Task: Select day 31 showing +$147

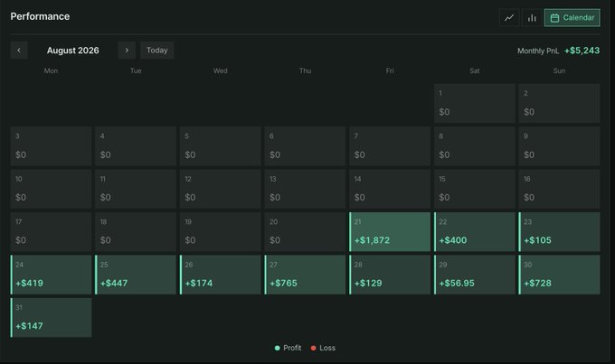Action: pyautogui.click(x=51, y=317)
